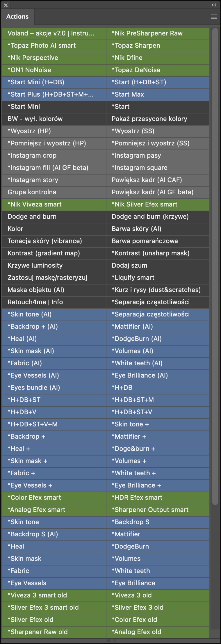Run *Instagram story action

point(54,180)
